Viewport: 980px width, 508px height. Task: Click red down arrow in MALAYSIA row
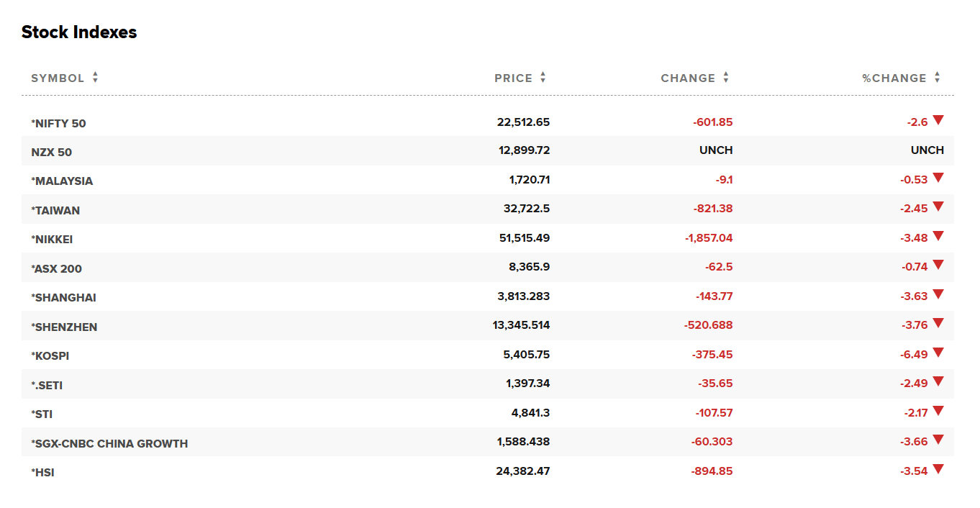[938, 178]
